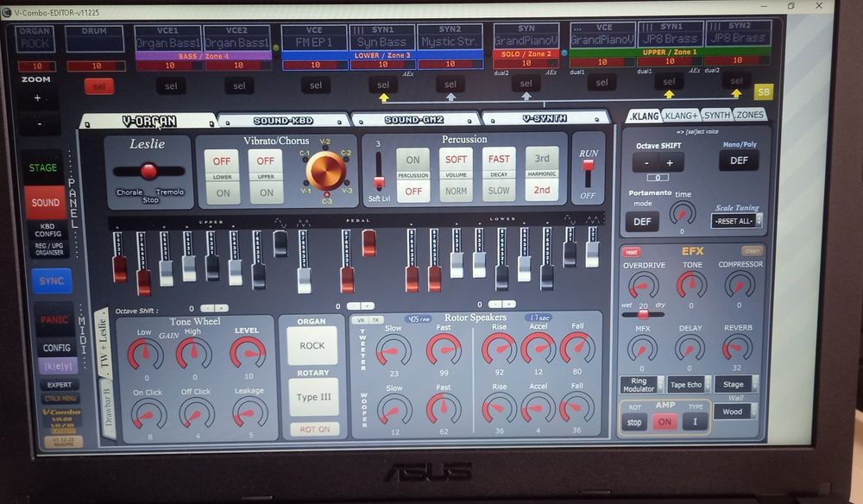Click the OVERDRIVE knob in EFX
The height and width of the screenshot is (504, 863).
643,286
